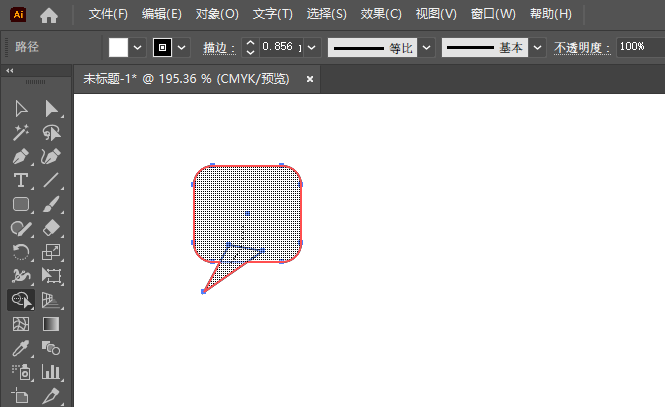Open the 描边 stroke panel link

[219, 48]
